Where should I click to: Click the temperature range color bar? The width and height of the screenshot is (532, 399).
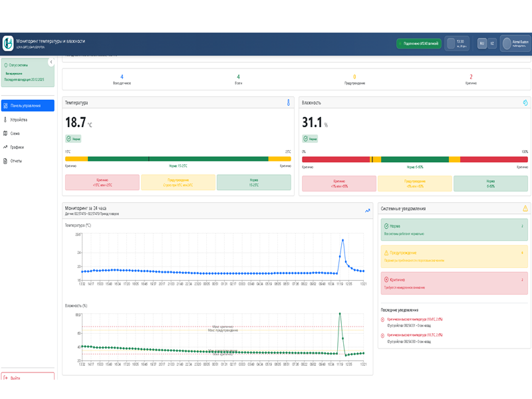click(178, 159)
